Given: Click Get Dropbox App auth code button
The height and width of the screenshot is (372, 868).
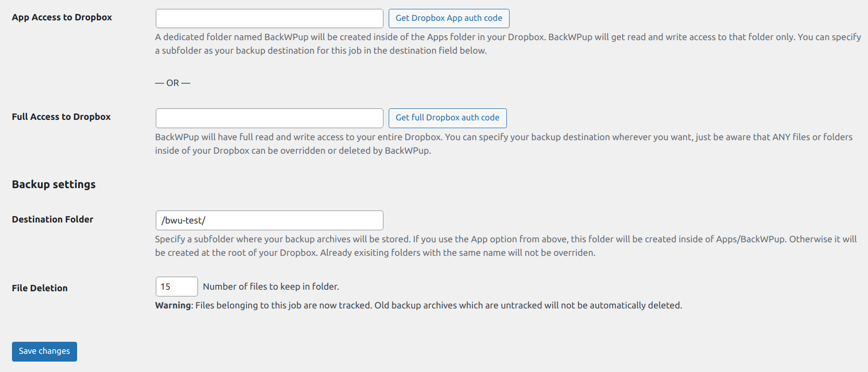Looking at the screenshot, I should 449,18.
